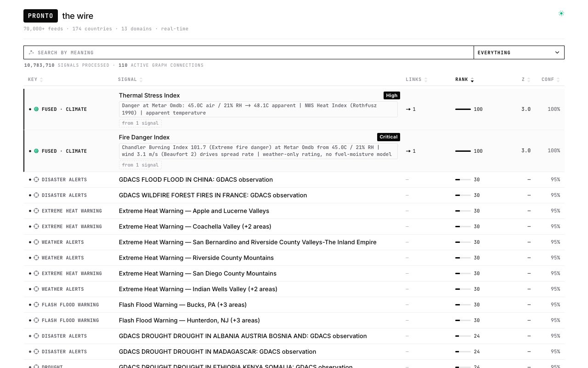The height and width of the screenshot is (368, 588).
Task: Click the globe icon in Thermal Stress Index row
Action: 36,109
